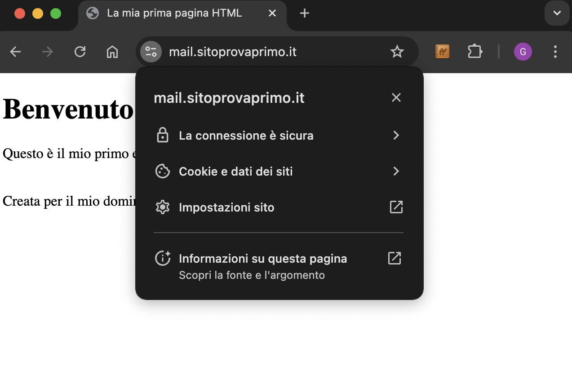Open the Extensions puzzle menu
This screenshot has width=572, height=392.
[x=474, y=52]
